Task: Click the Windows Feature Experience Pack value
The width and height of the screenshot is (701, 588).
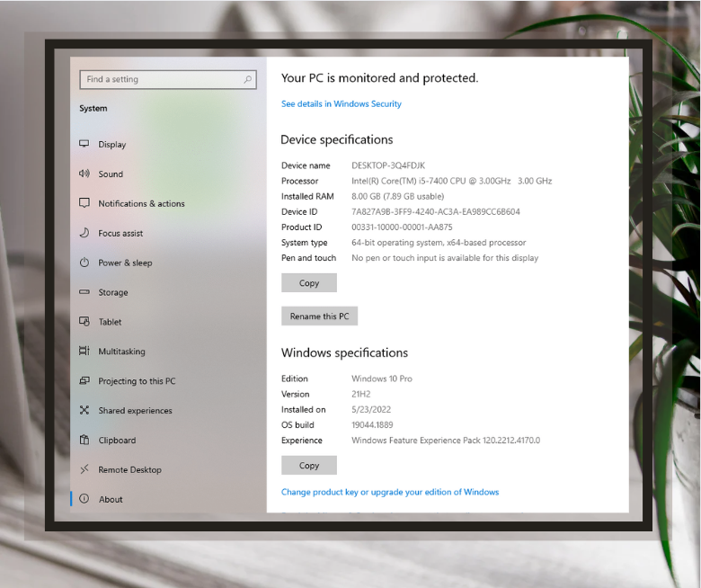Action: coord(446,440)
